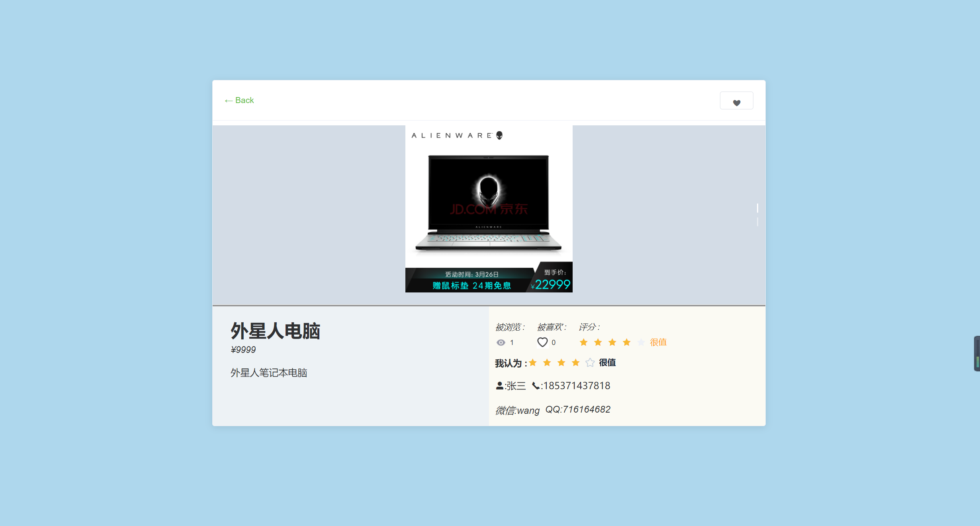Select fifth grey star in 评分 rating
The height and width of the screenshot is (526, 980).
coord(641,342)
